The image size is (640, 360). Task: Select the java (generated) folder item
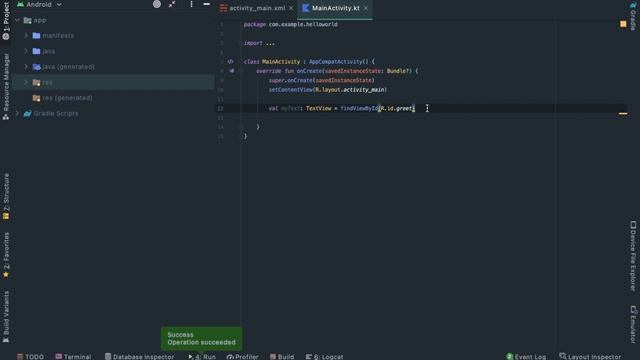tap(63, 67)
